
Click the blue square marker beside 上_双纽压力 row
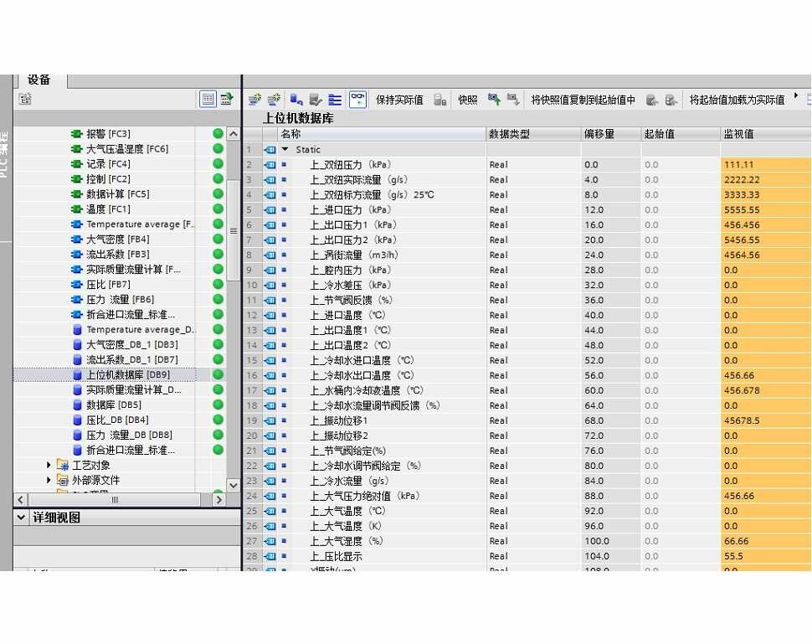pyautogui.click(x=283, y=164)
